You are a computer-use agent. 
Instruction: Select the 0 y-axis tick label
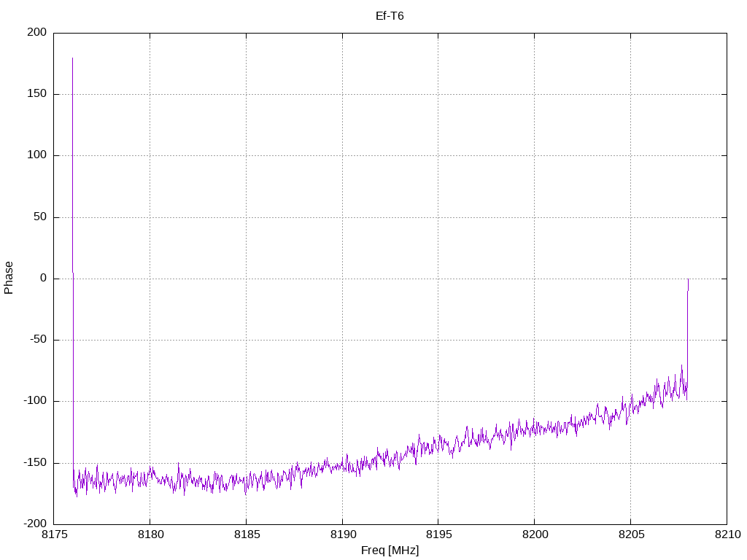44,278
